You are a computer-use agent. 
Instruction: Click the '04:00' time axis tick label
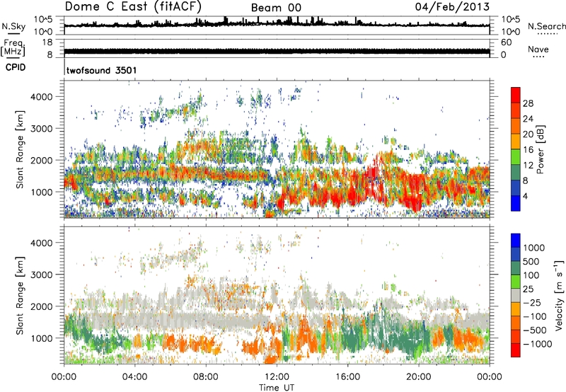pos(135,377)
